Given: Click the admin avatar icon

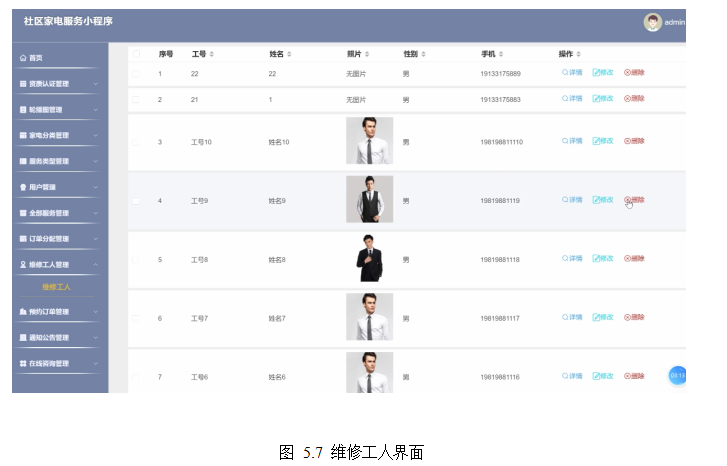Looking at the screenshot, I should [x=652, y=22].
